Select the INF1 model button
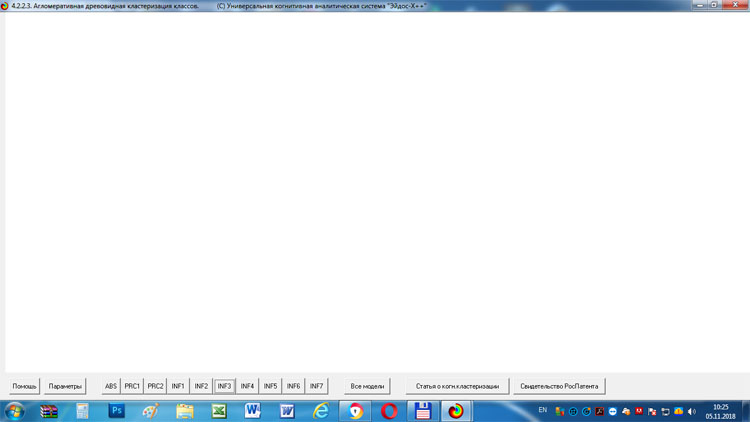The image size is (750, 422). (178, 386)
